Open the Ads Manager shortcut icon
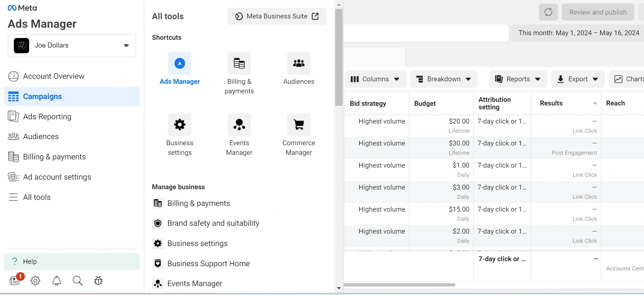Image resolution: width=644 pixels, height=295 pixels. point(179,64)
